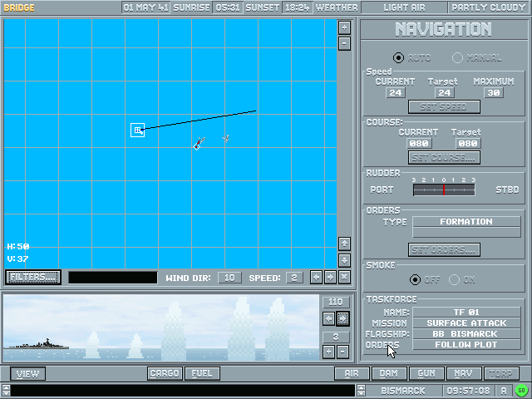Click the map scroll up arrow
The width and height of the screenshot is (532, 399).
pos(344,244)
